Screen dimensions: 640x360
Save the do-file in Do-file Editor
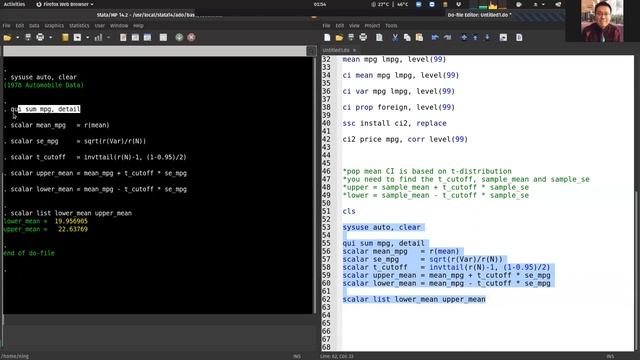coord(351,38)
